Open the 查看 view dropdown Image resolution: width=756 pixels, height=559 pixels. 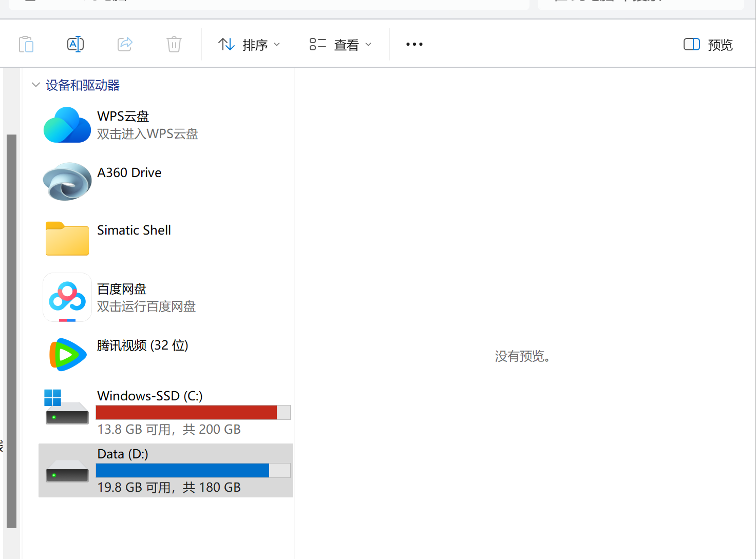tap(341, 45)
